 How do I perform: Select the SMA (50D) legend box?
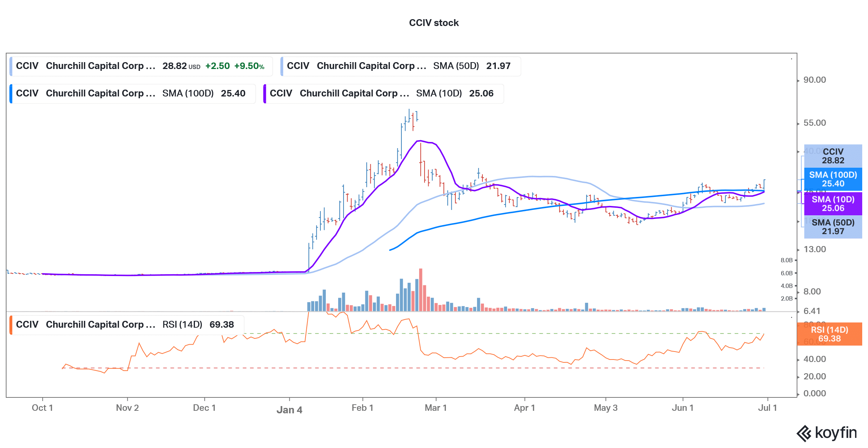click(x=401, y=66)
